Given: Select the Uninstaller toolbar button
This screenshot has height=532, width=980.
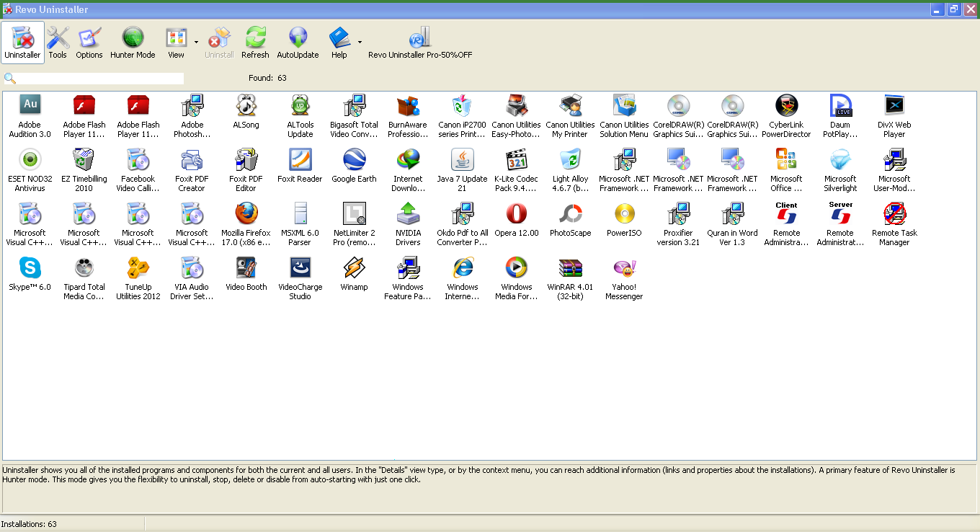Looking at the screenshot, I should pos(22,43).
